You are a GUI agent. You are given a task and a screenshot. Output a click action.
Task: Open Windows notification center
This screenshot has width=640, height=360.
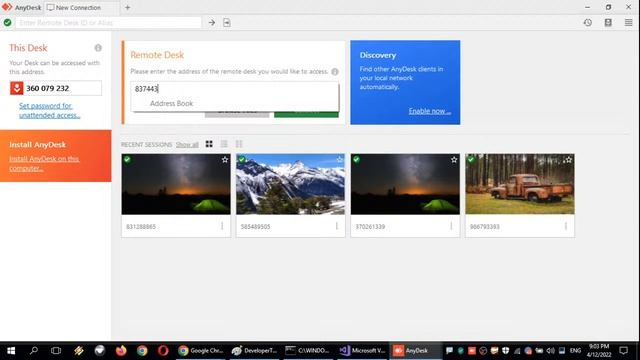[623, 351]
